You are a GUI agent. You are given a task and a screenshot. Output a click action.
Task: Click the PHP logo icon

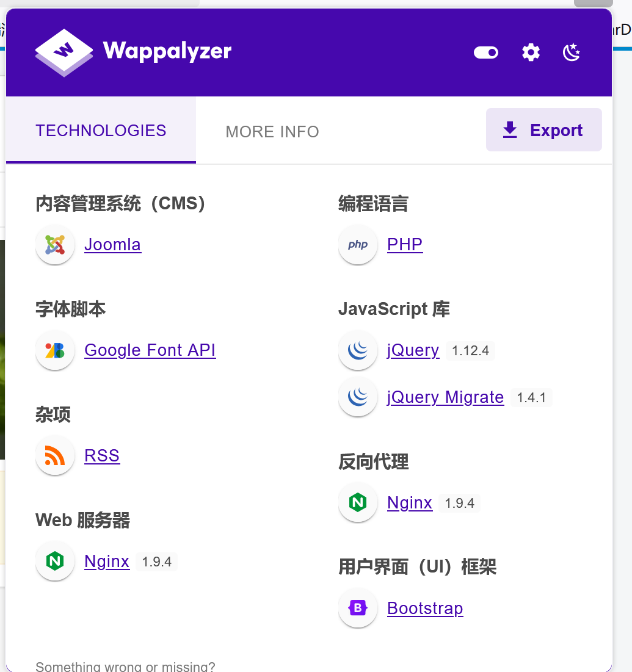pos(358,245)
